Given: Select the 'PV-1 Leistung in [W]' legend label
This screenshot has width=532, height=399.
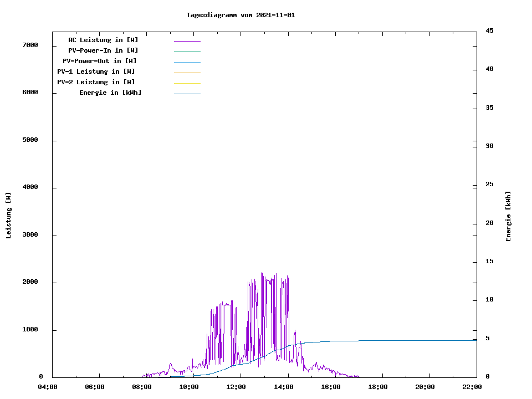Looking at the screenshot, I should coord(96,71).
